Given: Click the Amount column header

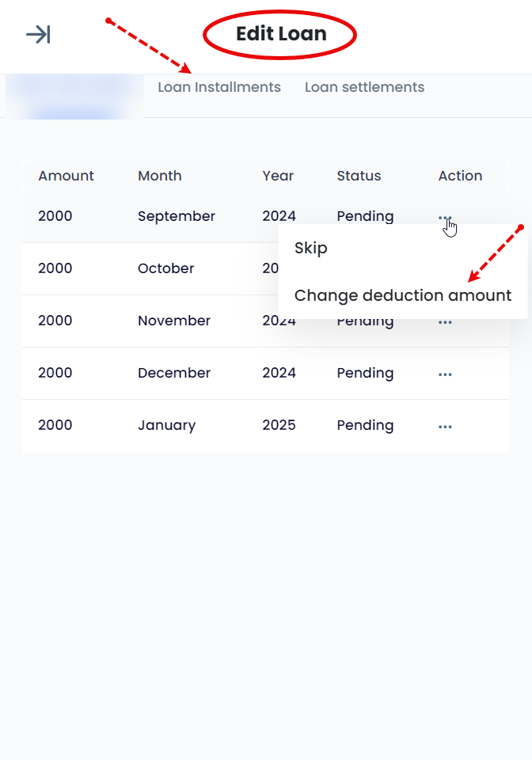Looking at the screenshot, I should point(66,176).
